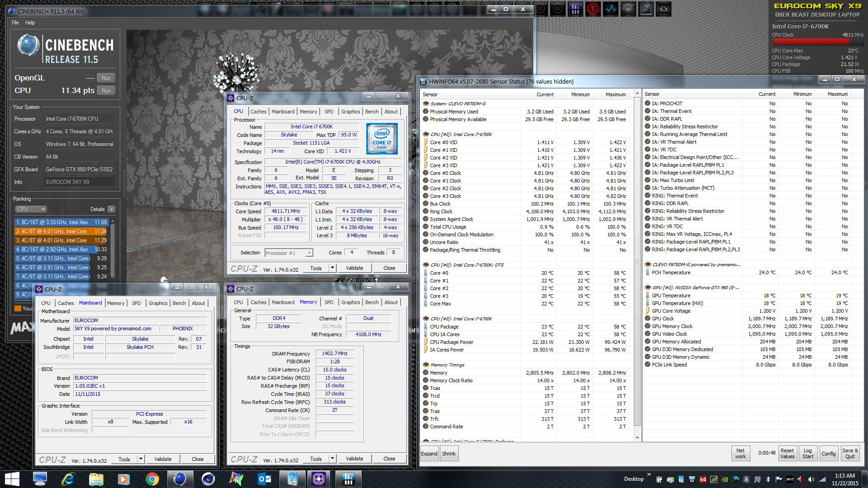This screenshot has width=868, height=488.
Task: Open Internet Explorer from the taskbar
Action: coord(68,479)
